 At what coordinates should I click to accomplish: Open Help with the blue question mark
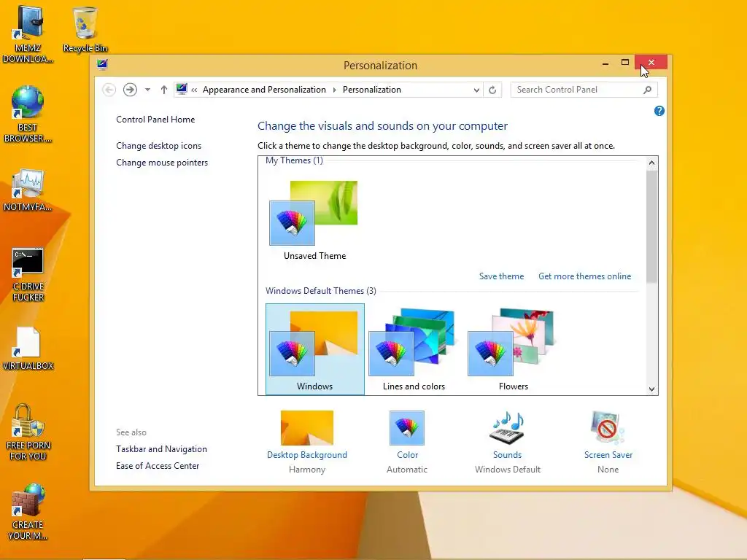coord(659,111)
